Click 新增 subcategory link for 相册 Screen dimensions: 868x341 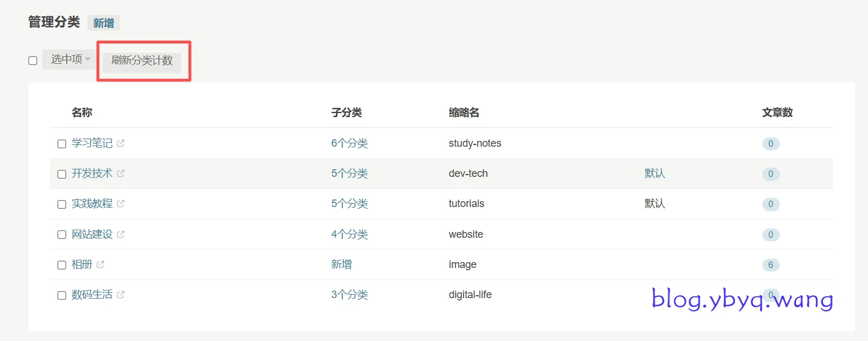[x=341, y=264]
